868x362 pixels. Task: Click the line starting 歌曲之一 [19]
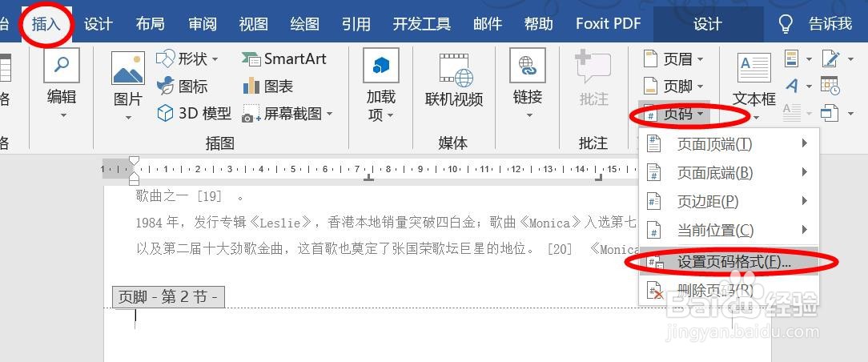click(189, 196)
